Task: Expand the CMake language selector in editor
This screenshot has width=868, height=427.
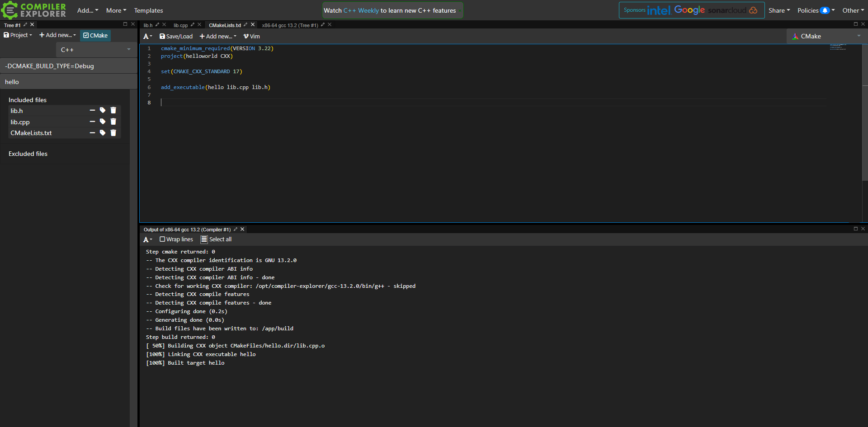Action: click(x=826, y=36)
